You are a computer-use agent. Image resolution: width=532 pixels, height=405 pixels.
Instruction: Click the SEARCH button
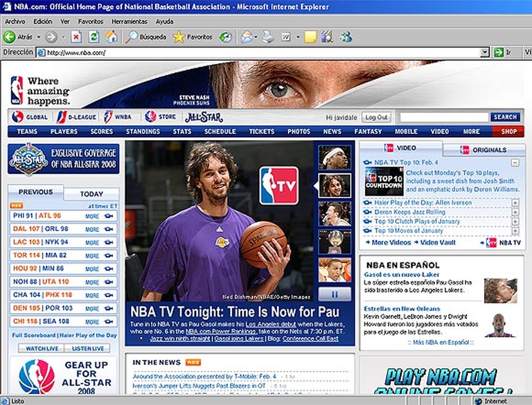click(x=505, y=117)
